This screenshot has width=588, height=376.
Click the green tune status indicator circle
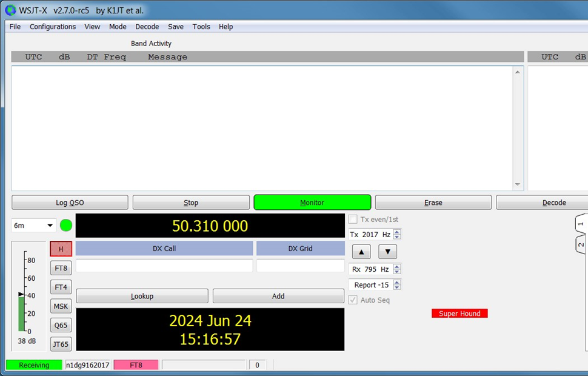pos(66,226)
